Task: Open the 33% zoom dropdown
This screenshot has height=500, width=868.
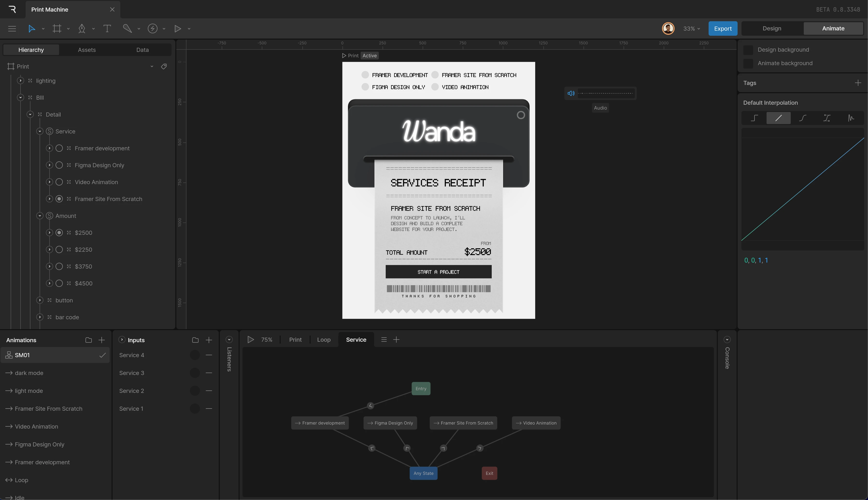Action: (691, 28)
